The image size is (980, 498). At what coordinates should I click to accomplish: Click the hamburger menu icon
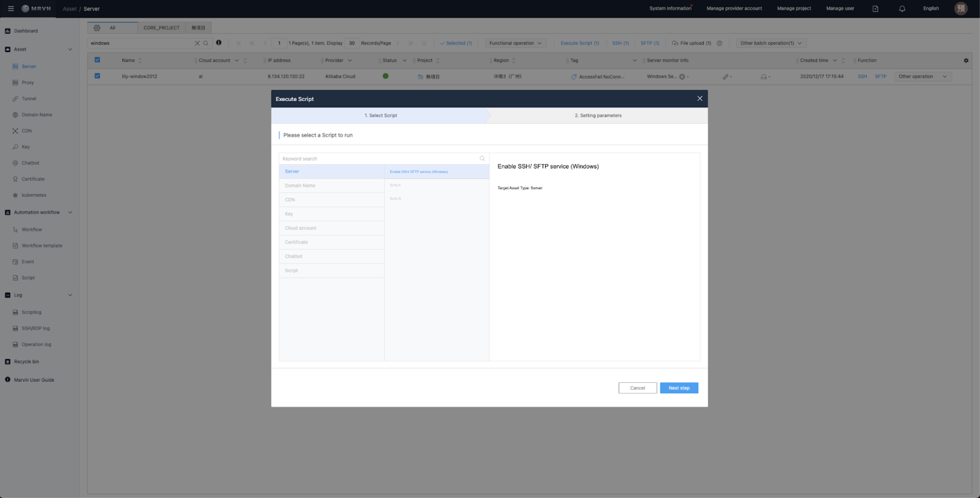pos(11,8)
